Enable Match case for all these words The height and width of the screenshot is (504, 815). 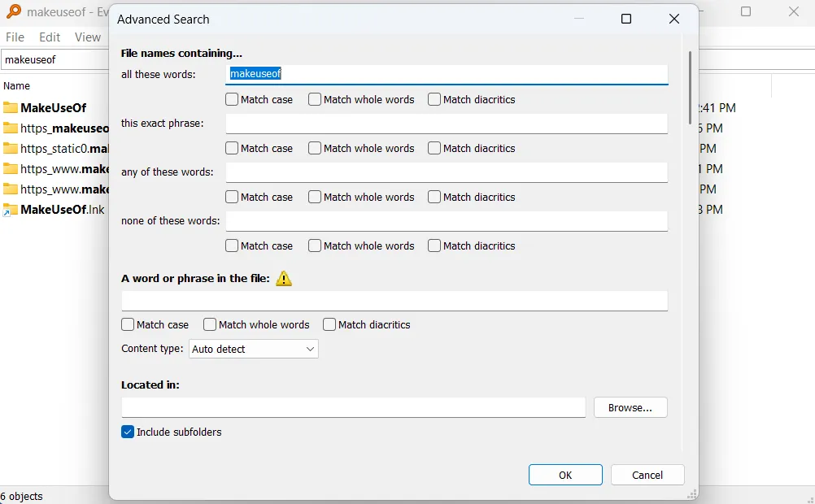(x=233, y=100)
